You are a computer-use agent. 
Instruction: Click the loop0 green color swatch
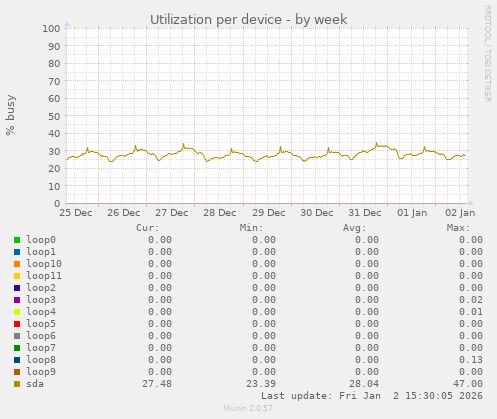click(17, 240)
